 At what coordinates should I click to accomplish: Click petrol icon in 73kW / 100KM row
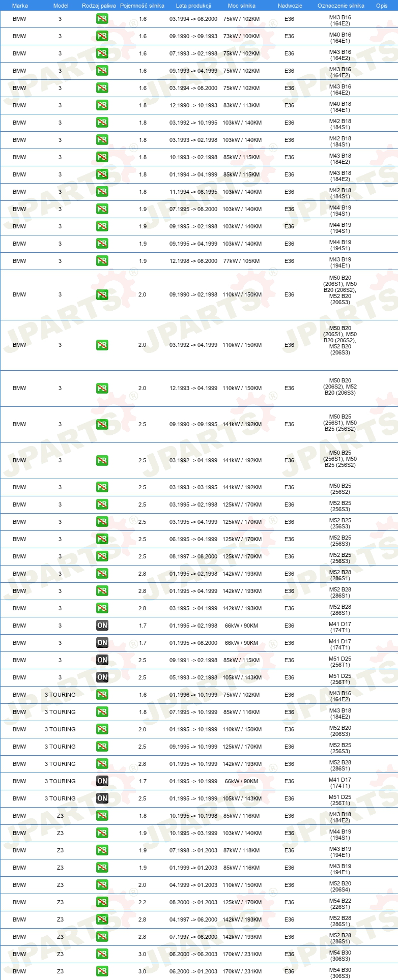tap(102, 36)
